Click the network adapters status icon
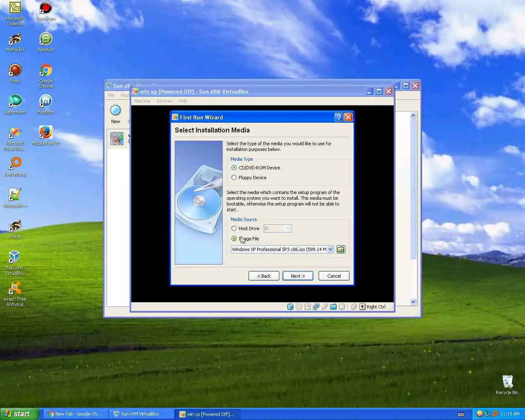Image resolution: width=525 pixels, height=420 pixels. coord(316,307)
